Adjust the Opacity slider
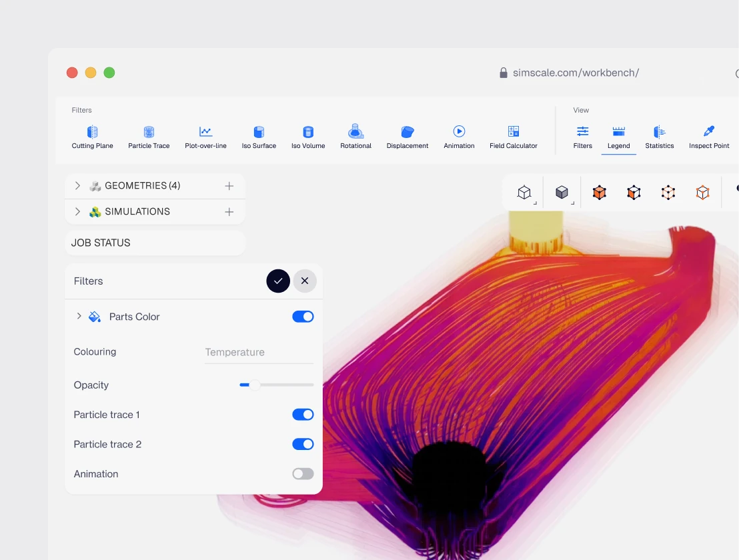Image resolution: width=739 pixels, height=560 pixels. coord(255,385)
